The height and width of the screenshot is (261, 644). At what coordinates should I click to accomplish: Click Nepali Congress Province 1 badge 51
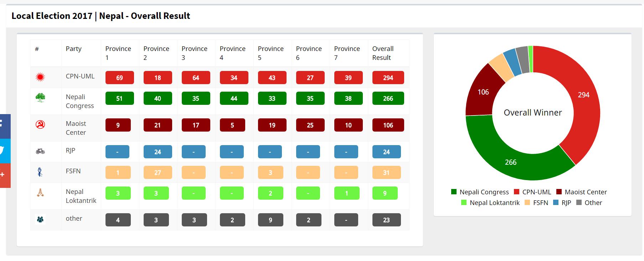119,98
